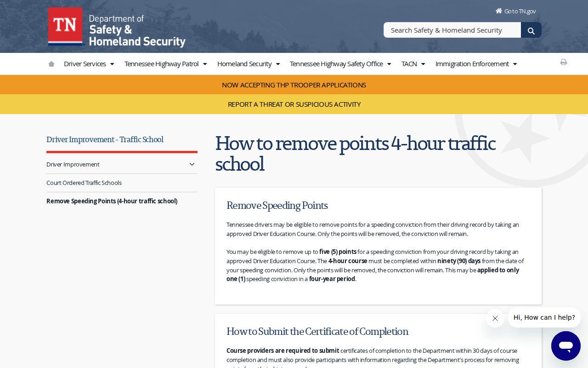This screenshot has width=588, height=368.
Task: Open the TACN dropdown menu
Action: [x=413, y=64]
